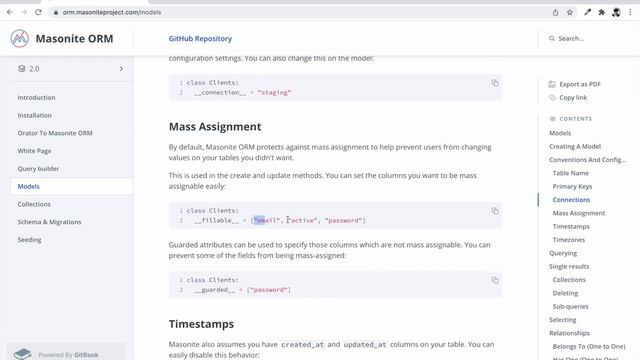Open Orator To Masonite ORM page

click(x=55, y=133)
